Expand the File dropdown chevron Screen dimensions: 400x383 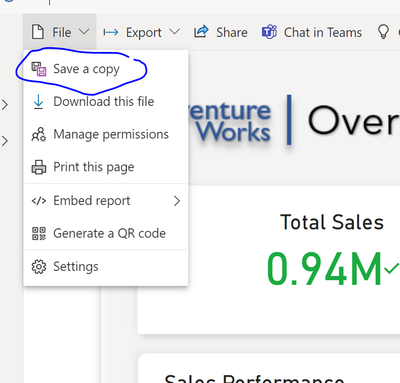[x=84, y=32]
